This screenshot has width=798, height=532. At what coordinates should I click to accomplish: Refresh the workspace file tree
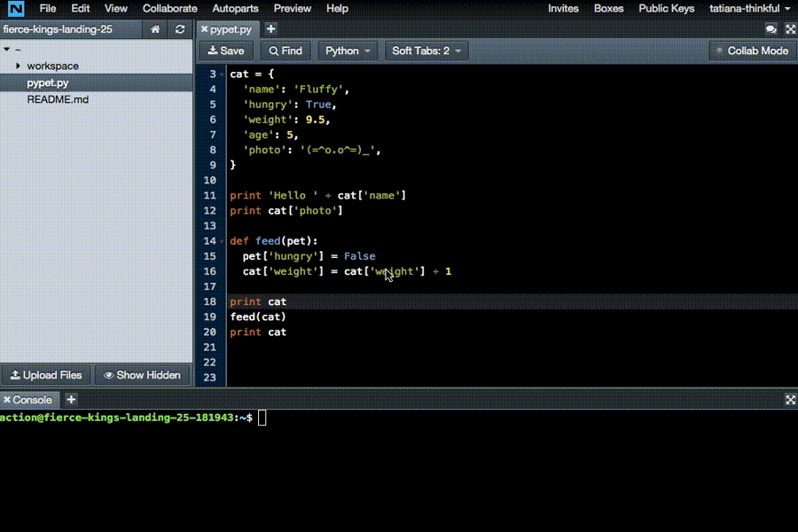click(179, 28)
